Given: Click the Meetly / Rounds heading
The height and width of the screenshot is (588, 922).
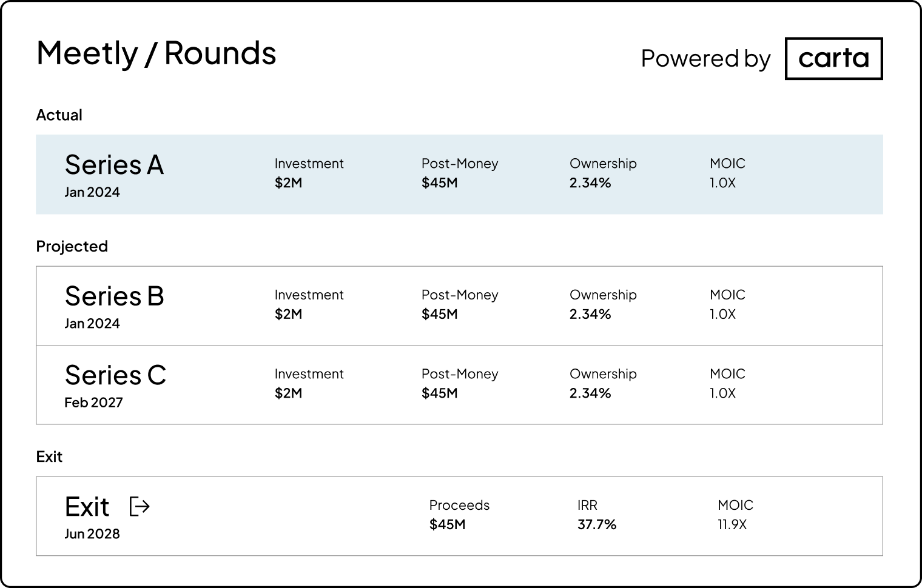Looking at the screenshot, I should point(156,53).
